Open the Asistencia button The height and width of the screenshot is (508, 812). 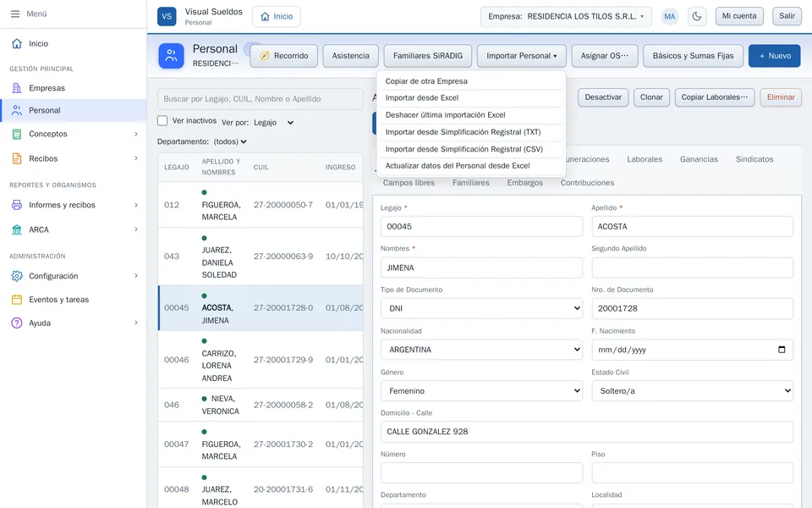point(350,56)
